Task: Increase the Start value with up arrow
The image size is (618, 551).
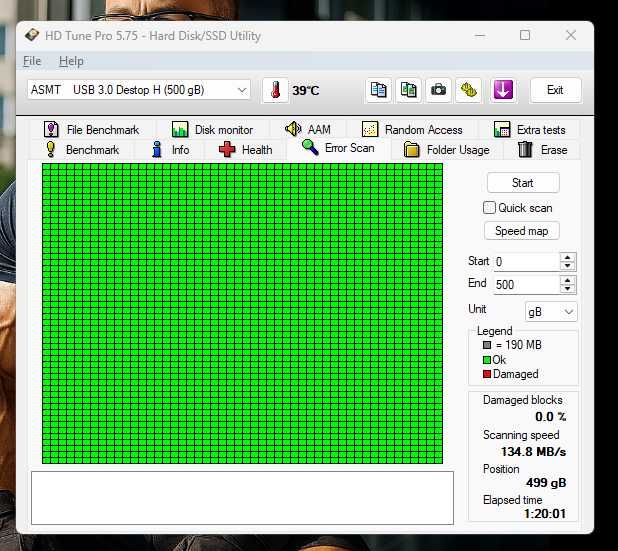Action: tap(568, 257)
